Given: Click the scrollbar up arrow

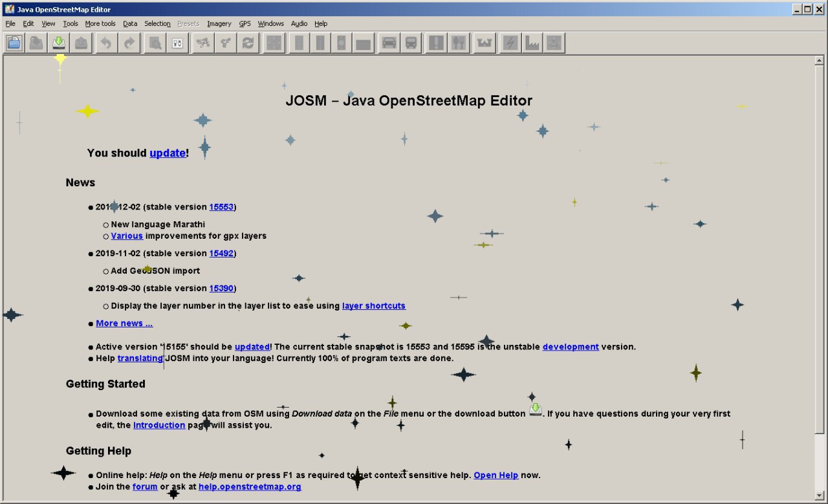Looking at the screenshot, I should 820,60.
